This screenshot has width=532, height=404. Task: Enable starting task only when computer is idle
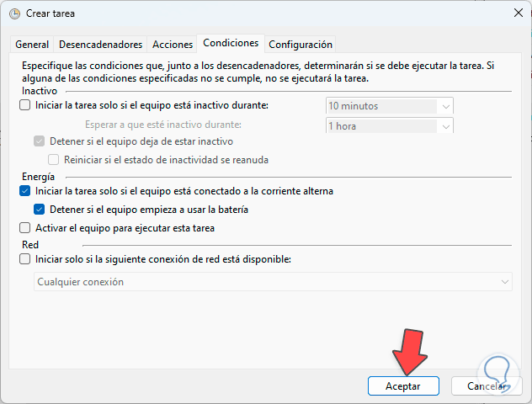[24, 106]
